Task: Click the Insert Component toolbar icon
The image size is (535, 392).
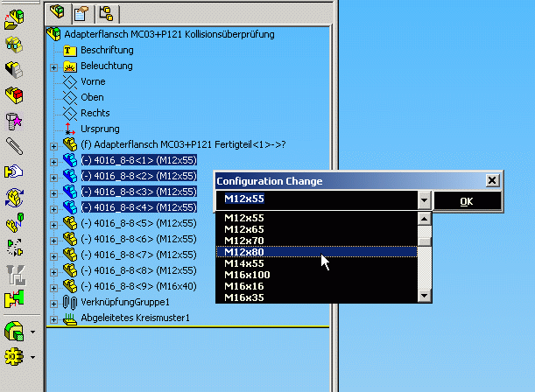Action: [14, 20]
